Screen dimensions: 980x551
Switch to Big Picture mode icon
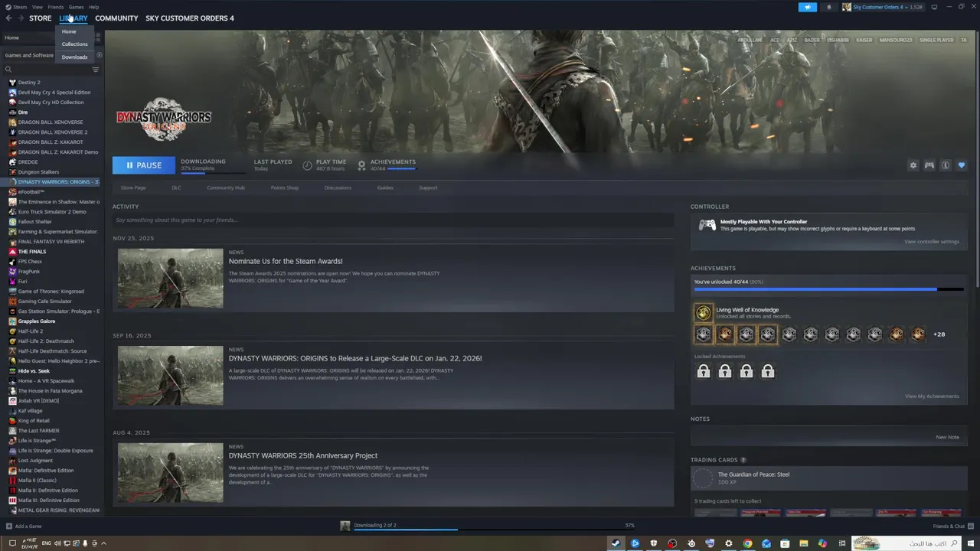click(x=934, y=7)
